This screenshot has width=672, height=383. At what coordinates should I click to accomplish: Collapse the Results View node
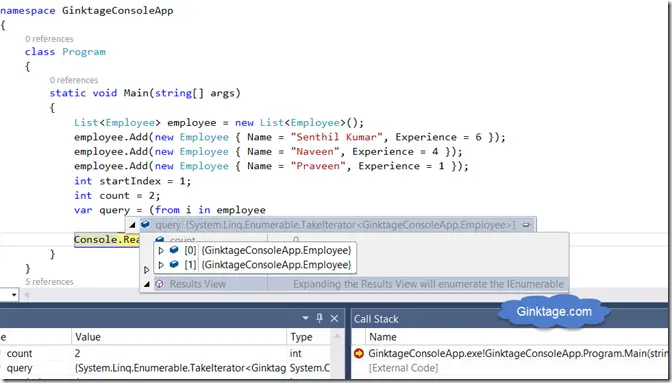tap(147, 284)
